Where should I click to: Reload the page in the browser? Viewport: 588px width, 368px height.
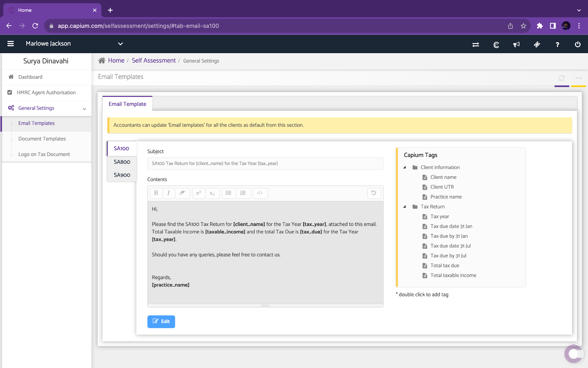tap(35, 26)
